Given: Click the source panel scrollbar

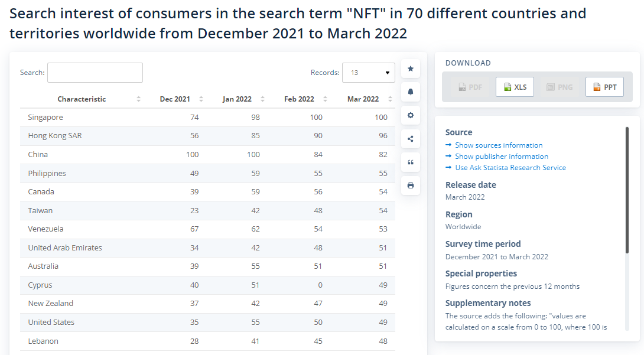Looking at the screenshot, I should coord(627,189).
